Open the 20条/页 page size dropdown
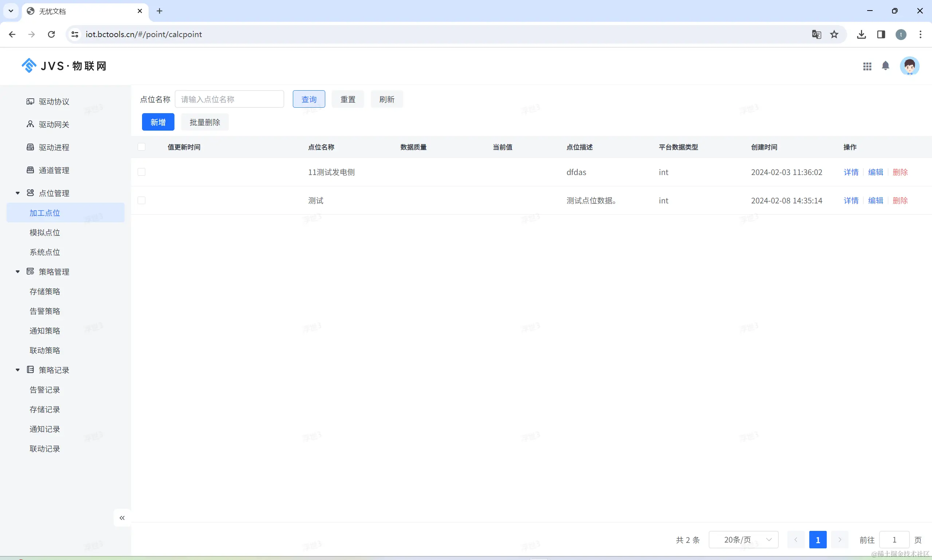 point(743,540)
